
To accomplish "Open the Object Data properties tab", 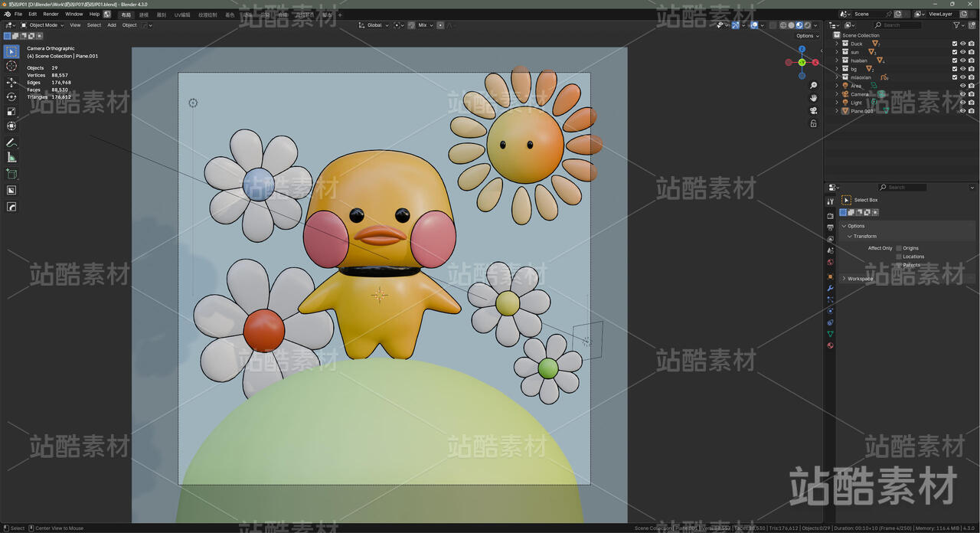I will coord(830,334).
